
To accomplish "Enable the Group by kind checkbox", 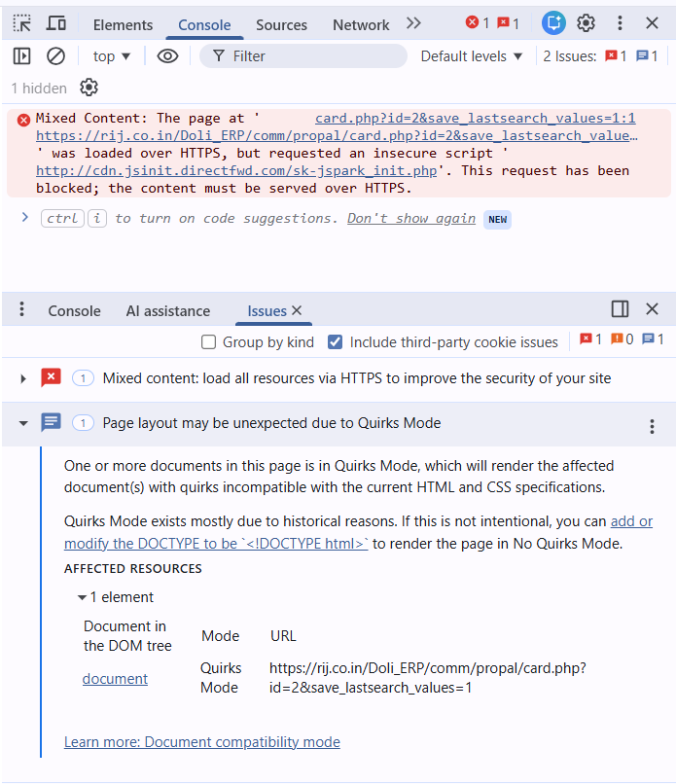I will [208, 342].
